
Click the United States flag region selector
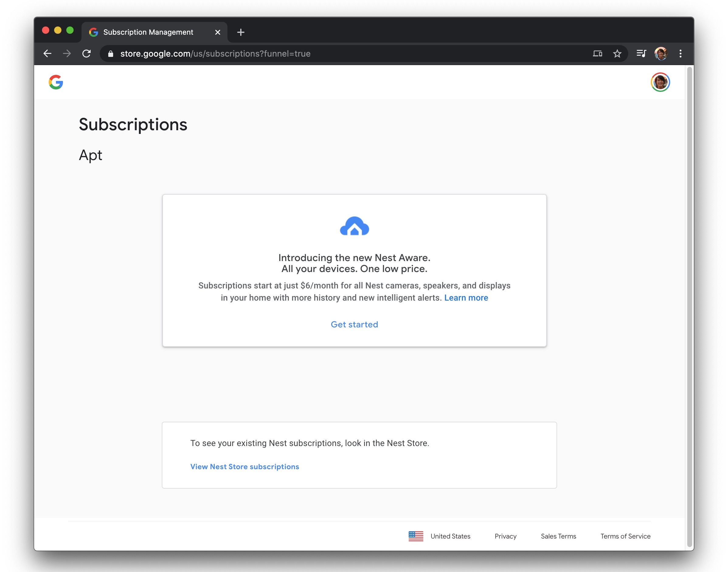(416, 536)
